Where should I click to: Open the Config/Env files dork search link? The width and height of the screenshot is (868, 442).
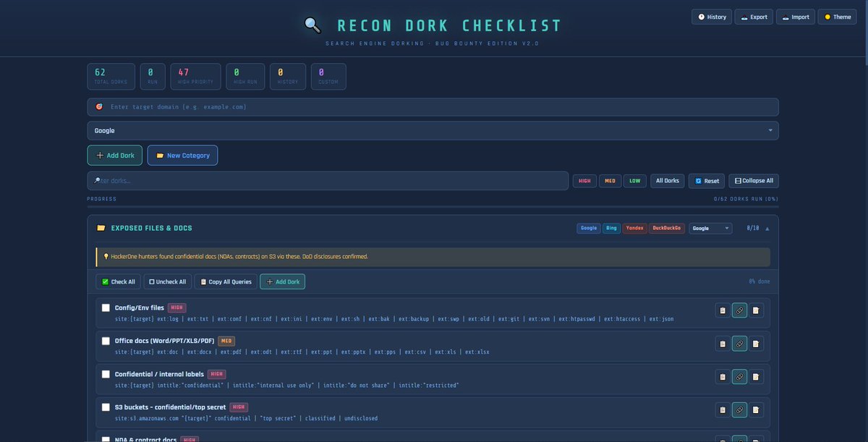[x=739, y=311]
